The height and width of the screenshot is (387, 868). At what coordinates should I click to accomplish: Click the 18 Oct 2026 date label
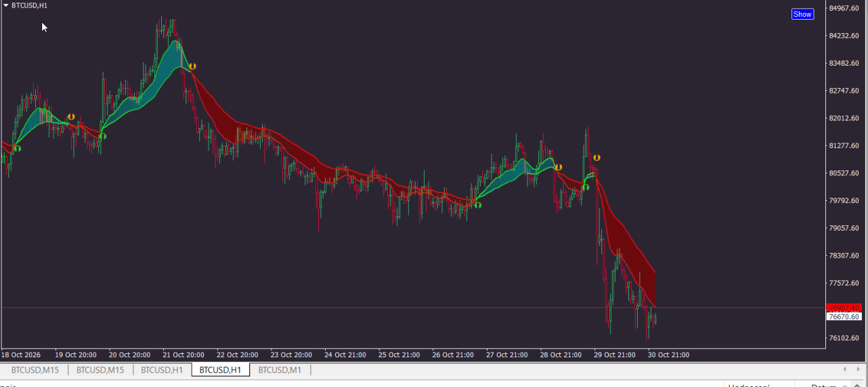[x=21, y=355]
